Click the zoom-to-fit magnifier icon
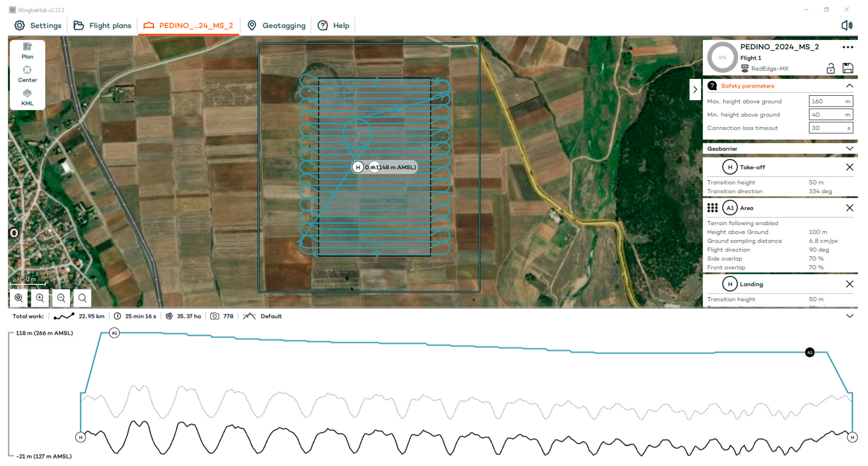Screen dimensions: 868x466 click(18, 298)
